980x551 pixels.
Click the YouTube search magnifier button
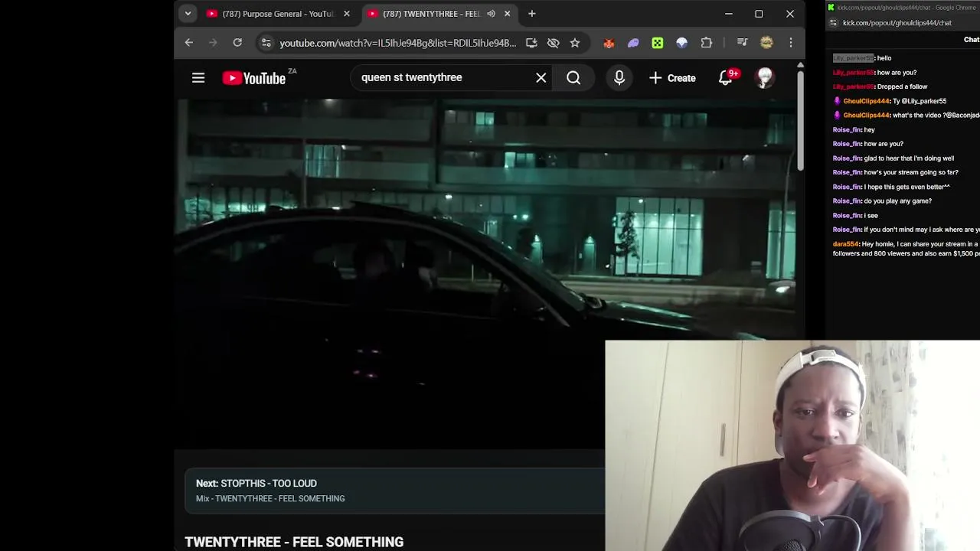pyautogui.click(x=573, y=77)
